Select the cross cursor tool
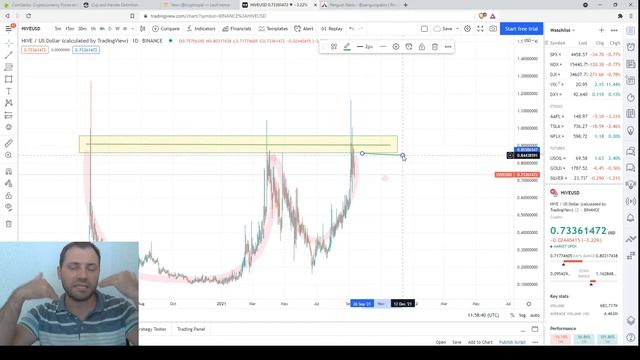 click(9, 43)
